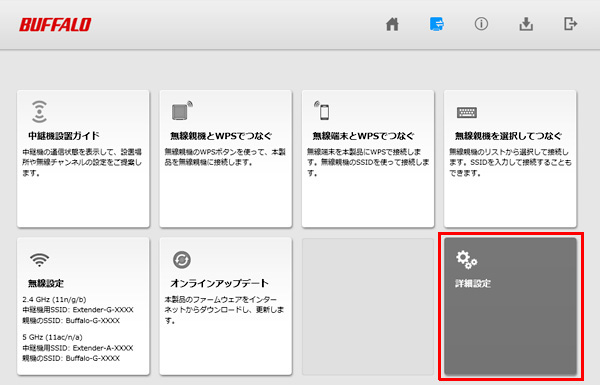Click the logout exit icon
Screen dimensions: 600x385
571,24
